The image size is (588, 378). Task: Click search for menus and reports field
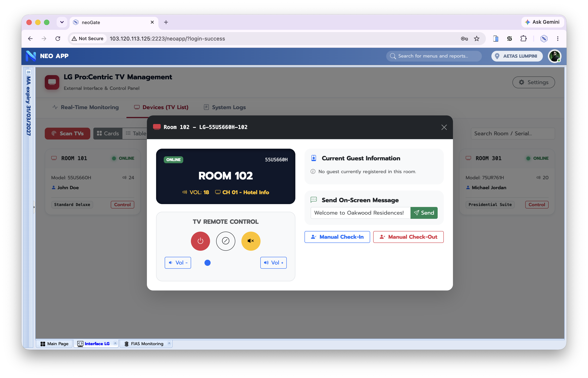[x=433, y=56]
